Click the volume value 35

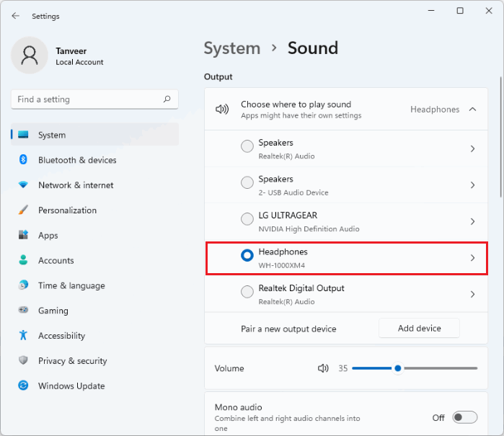coord(342,368)
